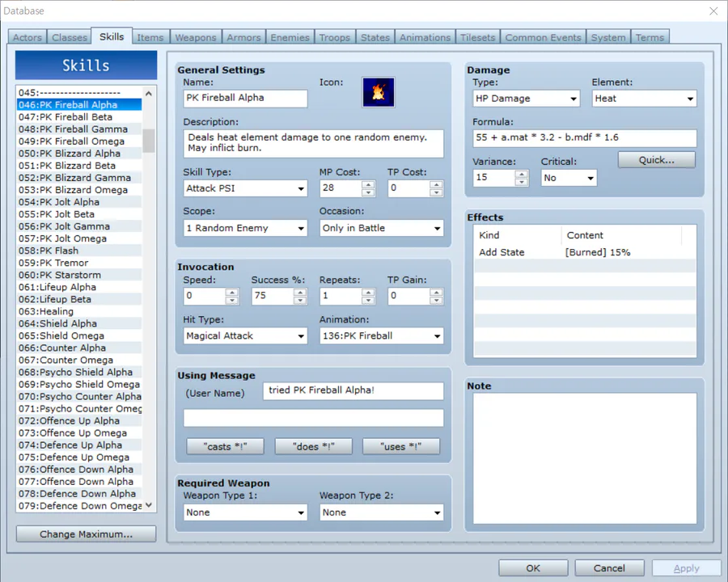The height and width of the screenshot is (582, 728).
Task: Open the Items tab
Action: [150, 37]
